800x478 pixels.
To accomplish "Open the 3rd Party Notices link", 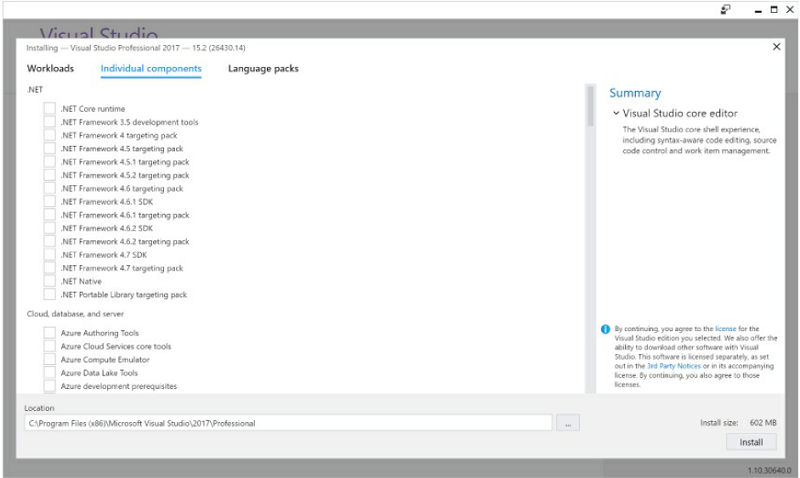I will point(674,366).
